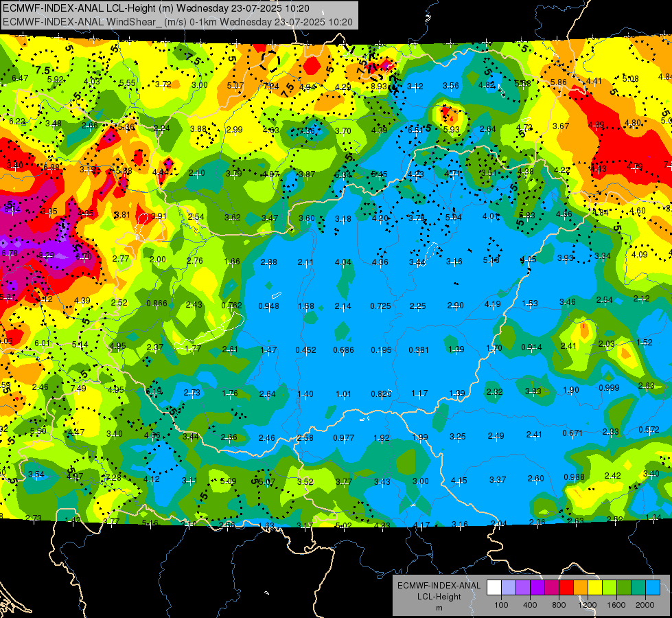Click the wind shear value 0.988
Screen dimensions: 672x618
pos(575,477)
